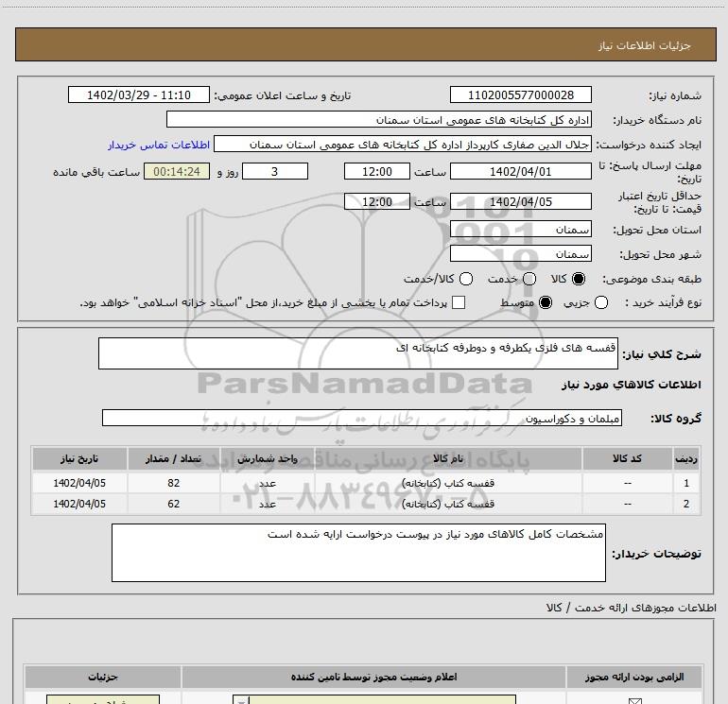Click need date in row 2
The height and width of the screenshot is (704, 728).
(79, 504)
